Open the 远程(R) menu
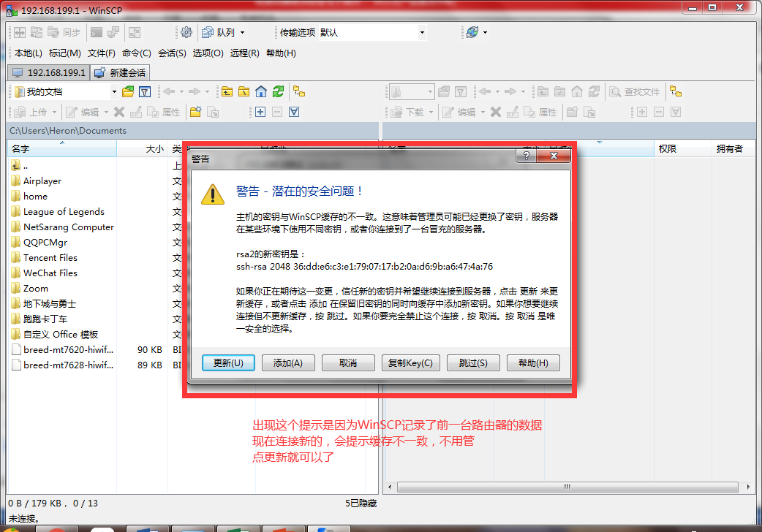Screen dimensions: 762x532 click(244, 53)
